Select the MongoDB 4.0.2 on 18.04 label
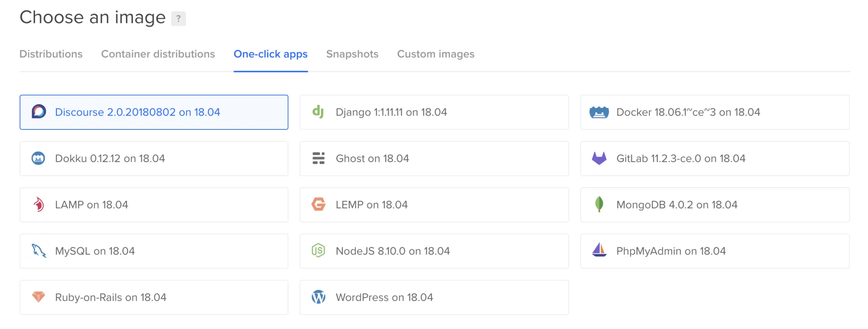This screenshot has width=868, height=329. (677, 205)
